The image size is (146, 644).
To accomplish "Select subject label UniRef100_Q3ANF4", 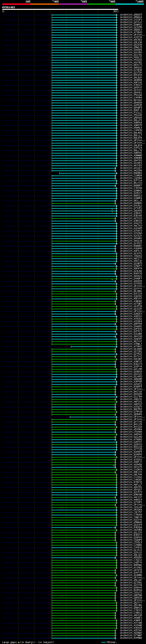I will pyautogui.click(x=131, y=198).
